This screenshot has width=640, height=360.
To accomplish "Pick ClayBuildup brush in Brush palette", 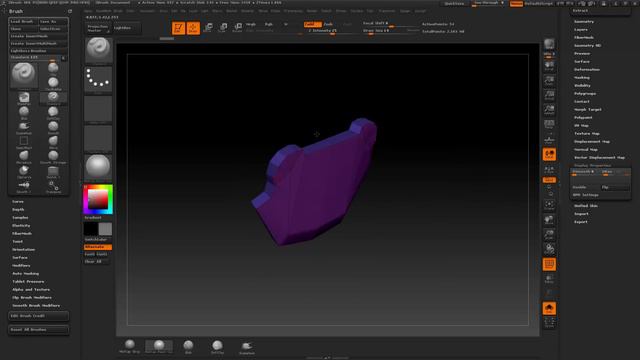I will click(53, 84).
